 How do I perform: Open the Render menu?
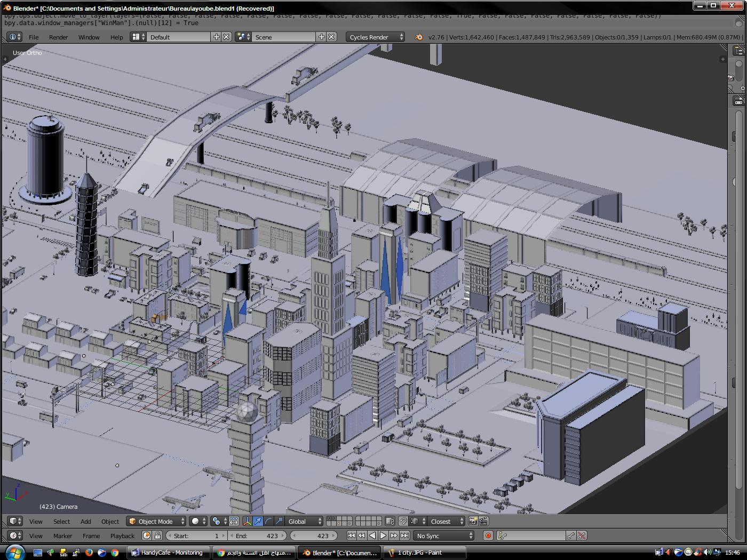tap(58, 37)
